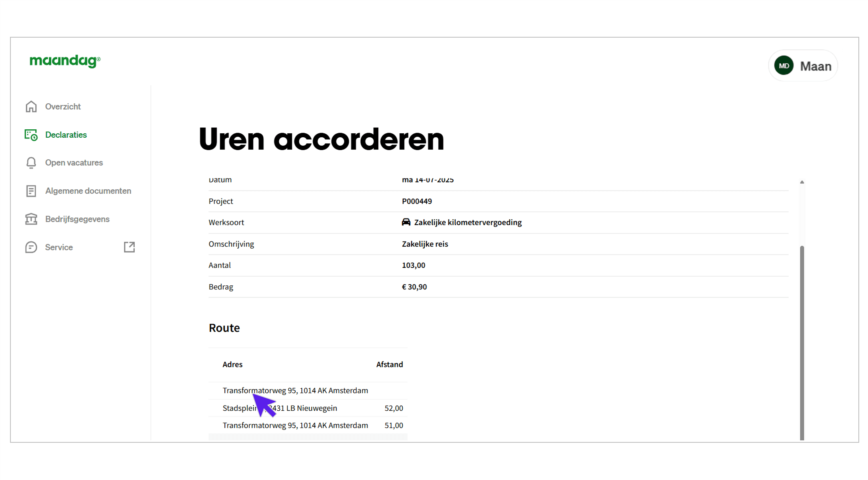Click the Declaraties receipt icon

pyautogui.click(x=31, y=135)
